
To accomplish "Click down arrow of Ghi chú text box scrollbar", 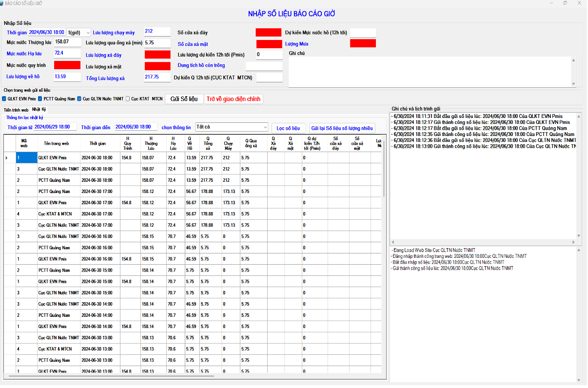I will coord(573,84).
